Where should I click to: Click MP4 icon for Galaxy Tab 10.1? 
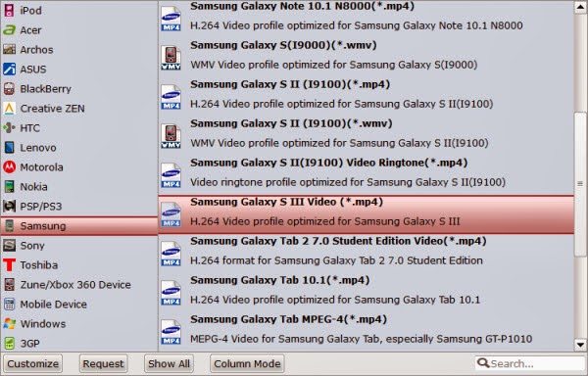click(x=171, y=293)
